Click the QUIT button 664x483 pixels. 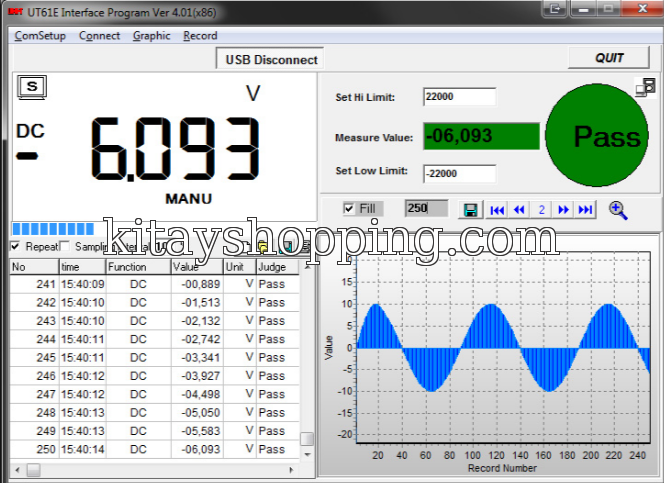609,58
